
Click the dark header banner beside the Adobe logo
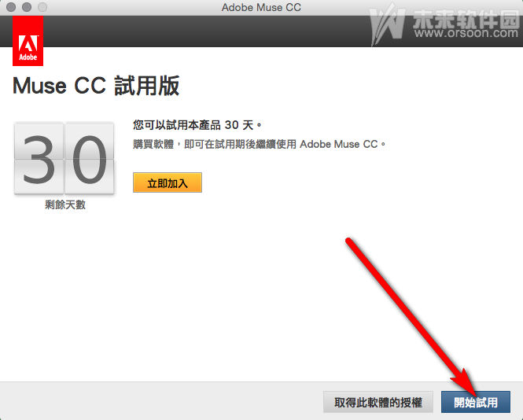(x=200, y=31)
